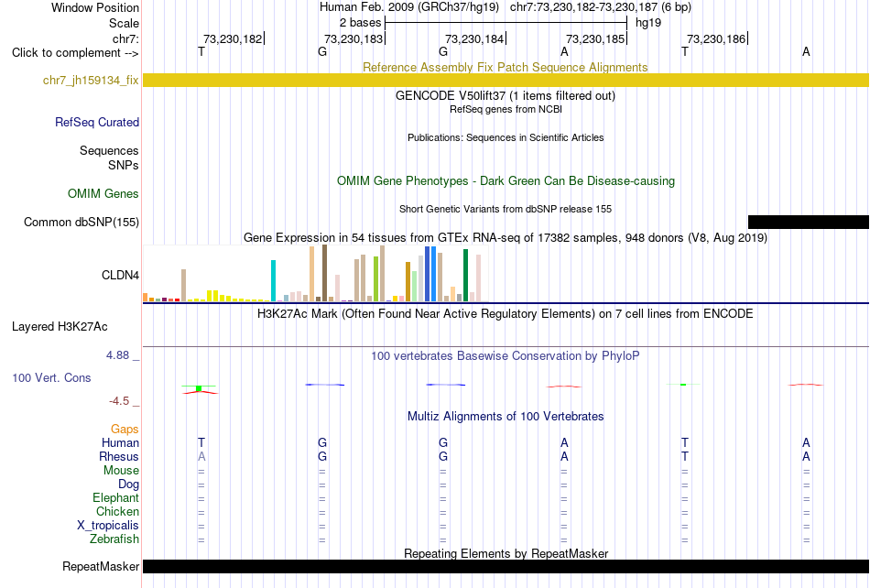870x588 pixels.
Task: Click the Dog species label
Action: [x=128, y=485]
